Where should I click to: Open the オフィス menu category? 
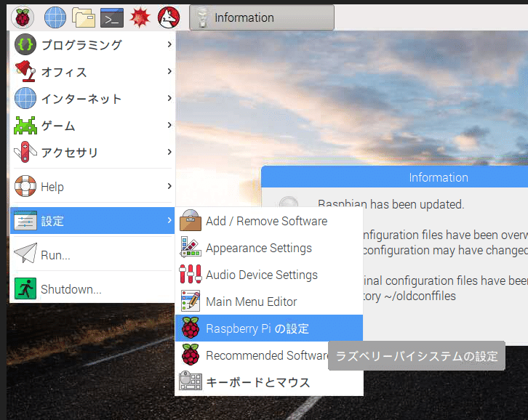coord(92,71)
